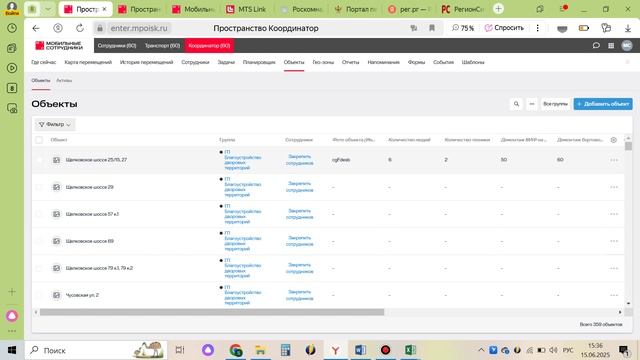Click image icon of Щелковское шоссе 29 row
This screenshot has width=640, height=360.
56,187
